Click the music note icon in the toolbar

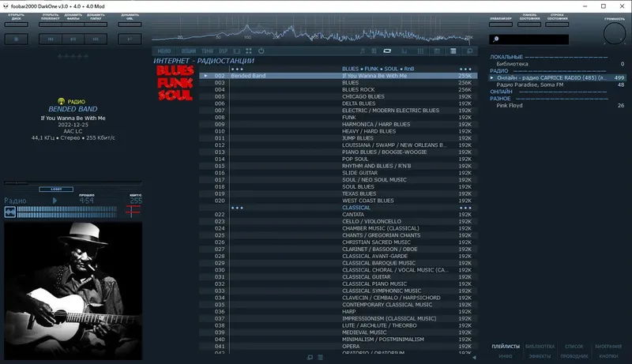click(x=363, y=51)
